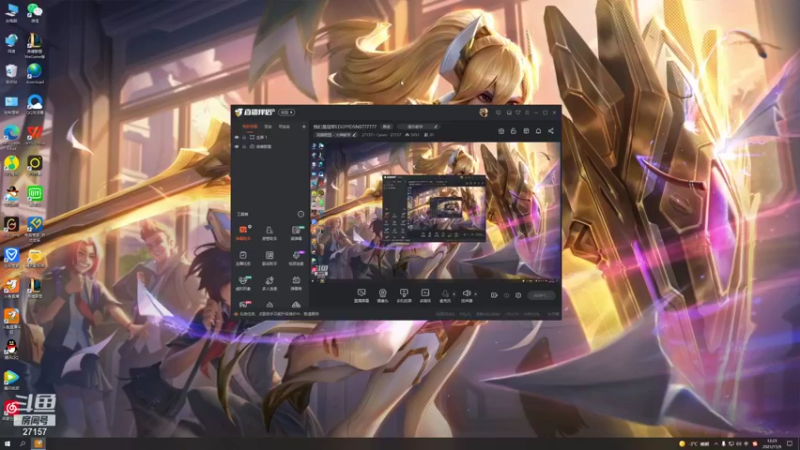The width and height of the screenshot is (800, 450).
Task: Open the hamburger menu icon in title bar
Action: (x=528, y=112)
